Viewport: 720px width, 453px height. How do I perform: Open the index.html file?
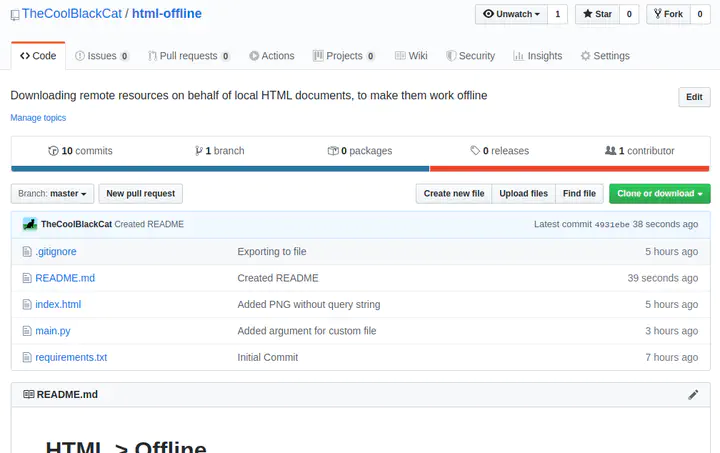58,304
